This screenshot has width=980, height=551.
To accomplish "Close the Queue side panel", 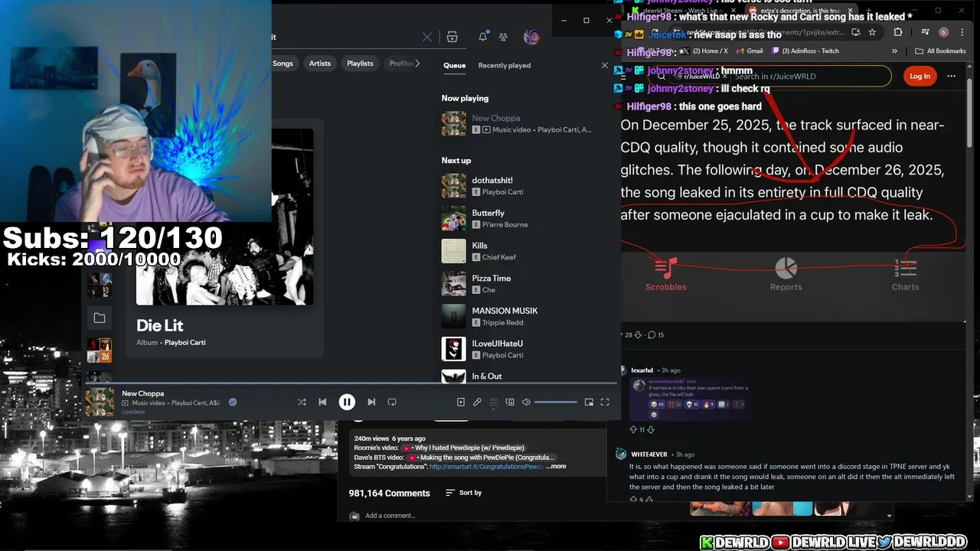I will (605, 65).
